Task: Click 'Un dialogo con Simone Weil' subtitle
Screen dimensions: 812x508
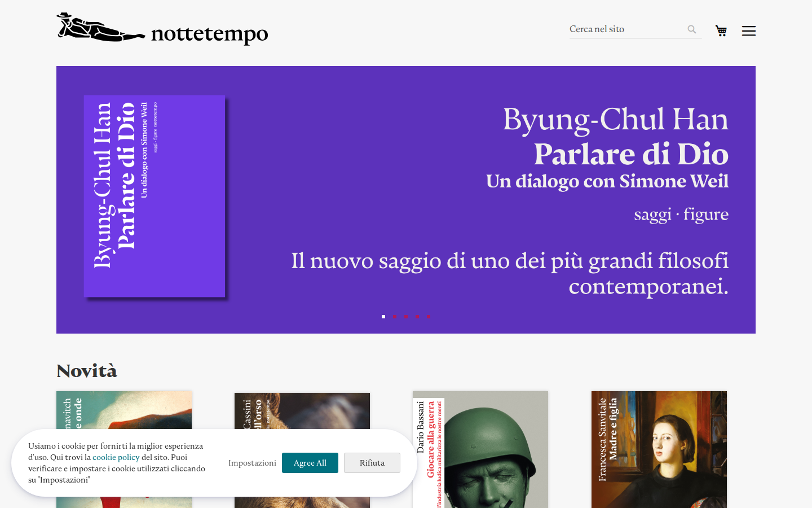Action: 607,182
